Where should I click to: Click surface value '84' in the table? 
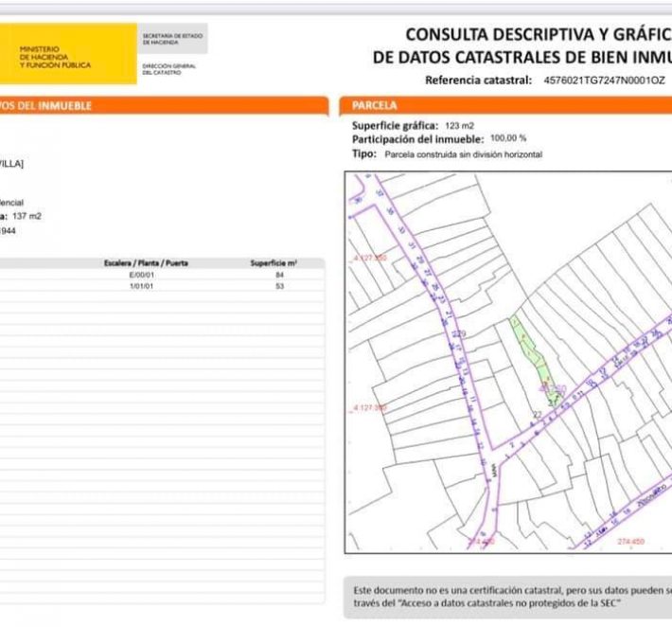click(x=280, y=275)
